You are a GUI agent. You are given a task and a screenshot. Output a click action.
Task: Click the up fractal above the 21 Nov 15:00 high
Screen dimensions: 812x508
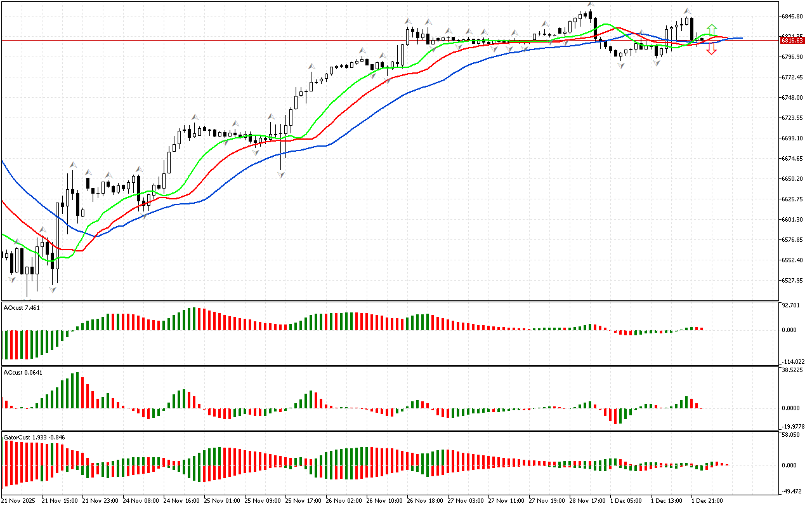(x=73, y=164)
